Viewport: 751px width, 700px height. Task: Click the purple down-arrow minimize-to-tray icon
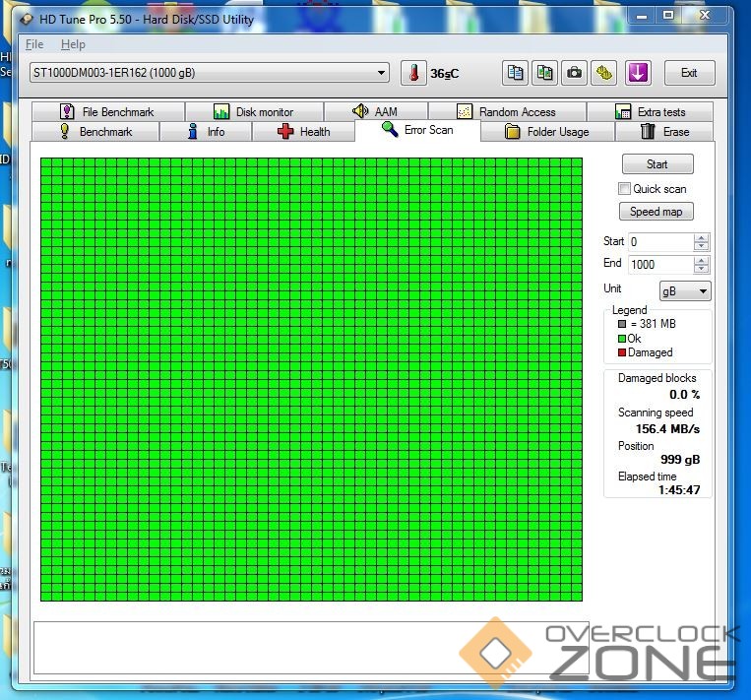click(638, 73)
